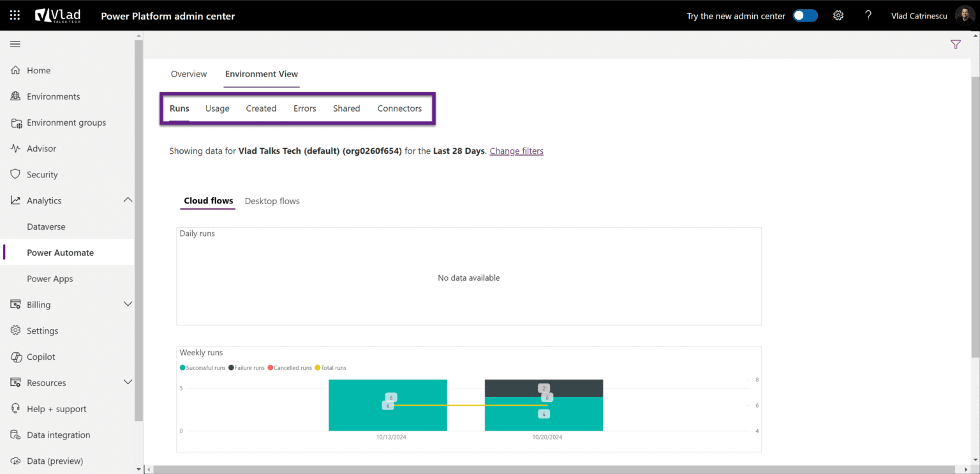Enable the Try the new admin center toggle

pos(805,15)
